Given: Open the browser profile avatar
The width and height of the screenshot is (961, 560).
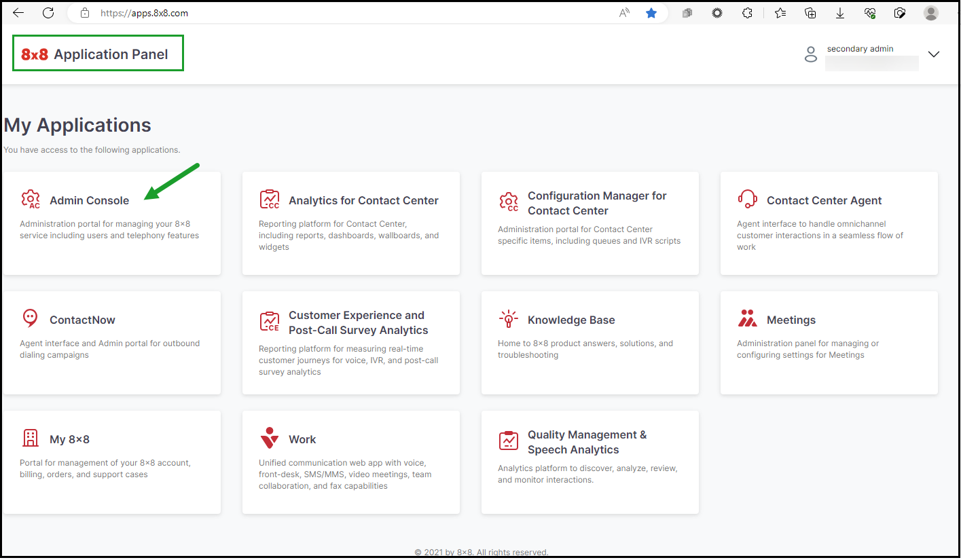Looking at the screenshot, I should pos(931,13).
